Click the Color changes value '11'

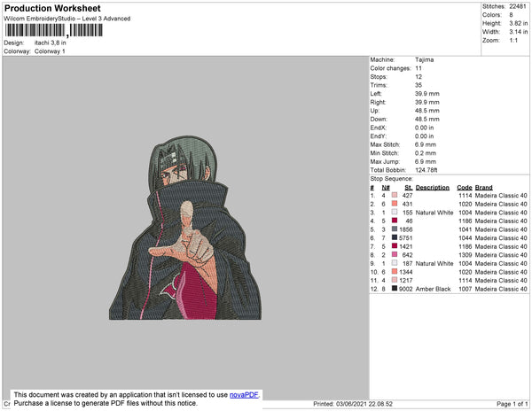click(x=419, y=68)
